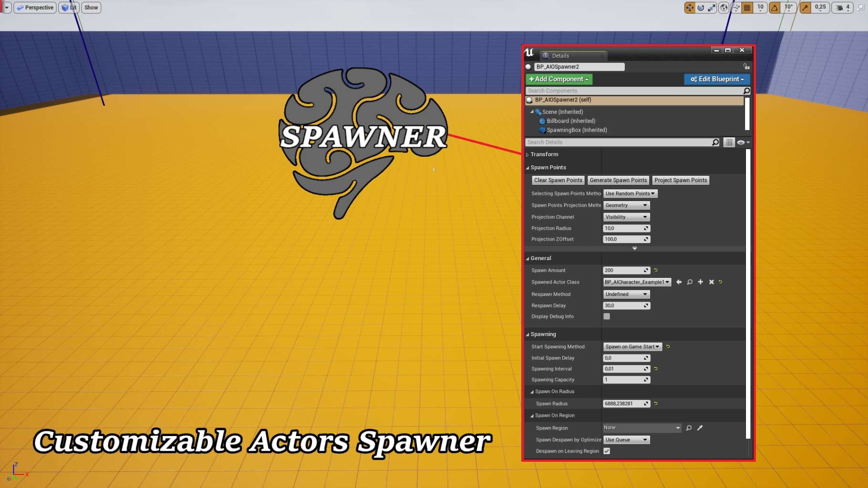Select BP_AIOSpawner2 (self) row

[x=634, y=100]
